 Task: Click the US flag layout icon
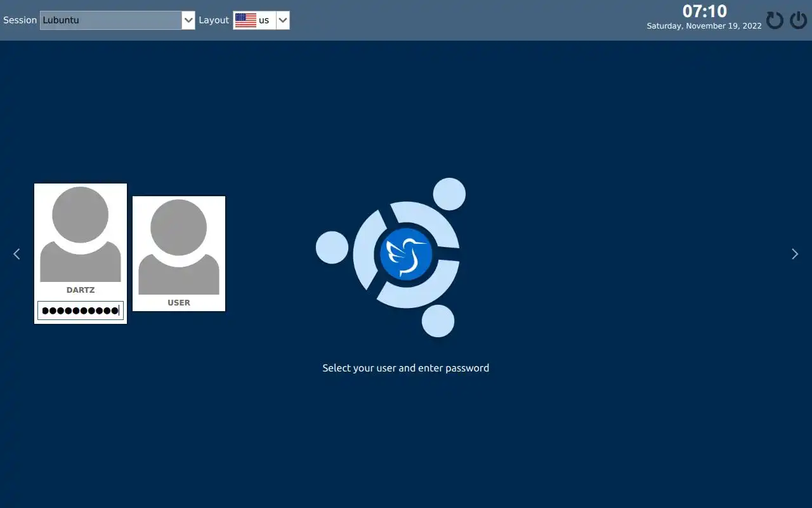(246, 20)
